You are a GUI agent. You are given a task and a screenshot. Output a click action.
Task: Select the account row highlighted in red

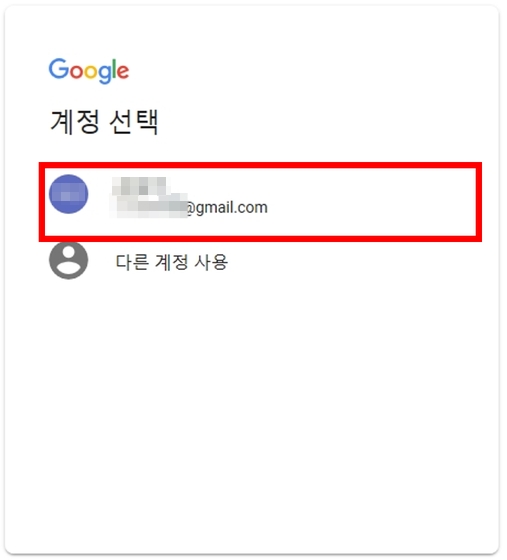tap(260, 202)
